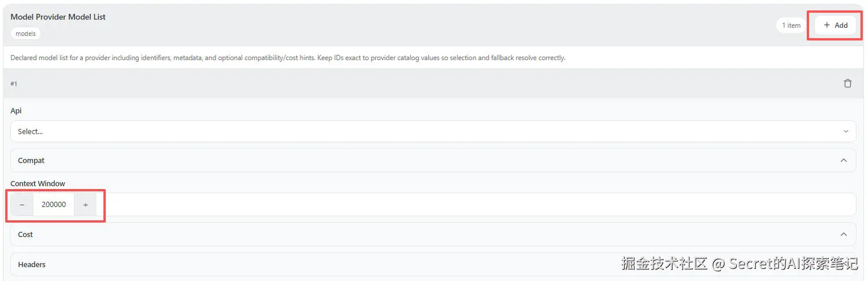868x281 pixels.
Task: Delete model item #1 with trash icon
Action: (847, 83)
